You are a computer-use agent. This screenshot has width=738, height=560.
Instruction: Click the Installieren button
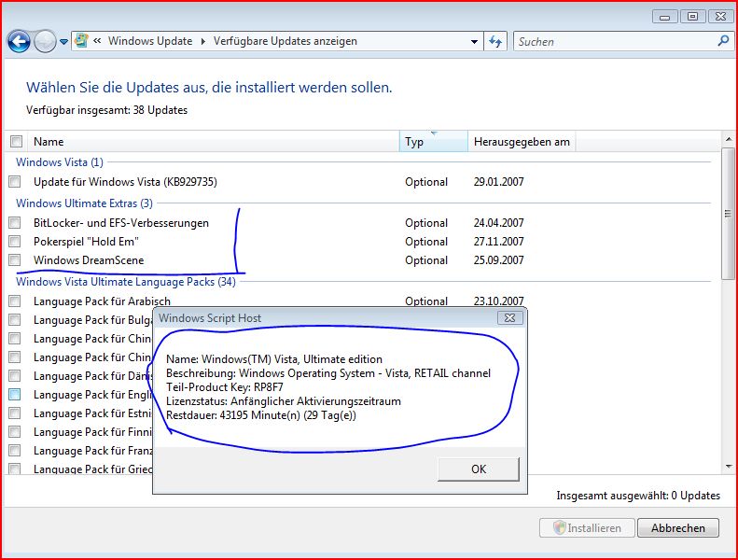[x=587, y=528]
